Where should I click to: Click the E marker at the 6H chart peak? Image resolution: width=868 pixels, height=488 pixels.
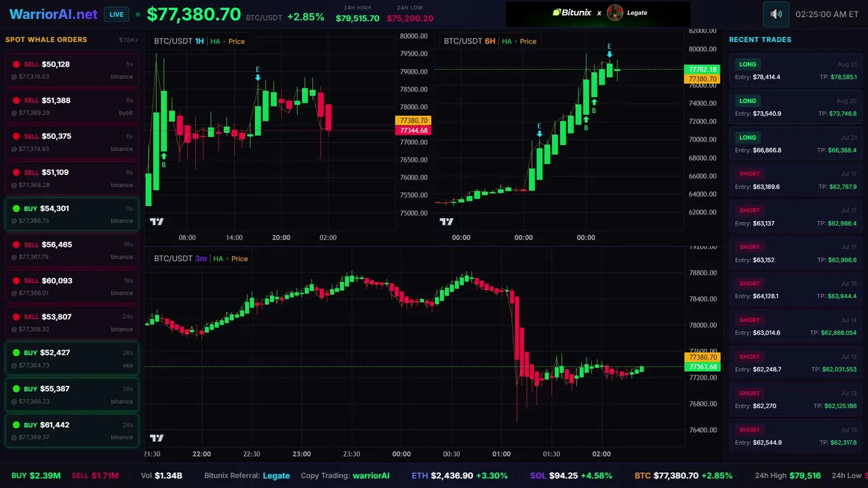coord(610,51)
